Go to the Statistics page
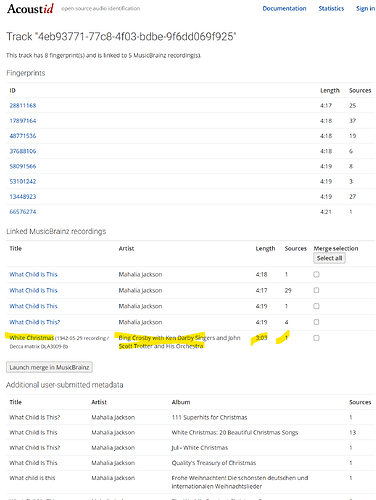Viewport: 376px width, 500px height. coord(331,8)
